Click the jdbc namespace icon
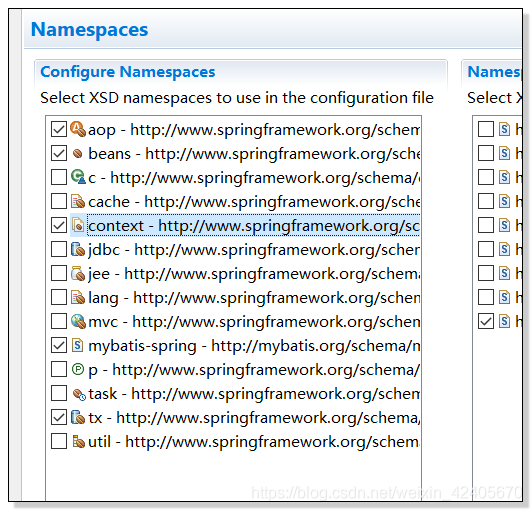Viewport: 532px width, 511px height. (x=78, y=249)
